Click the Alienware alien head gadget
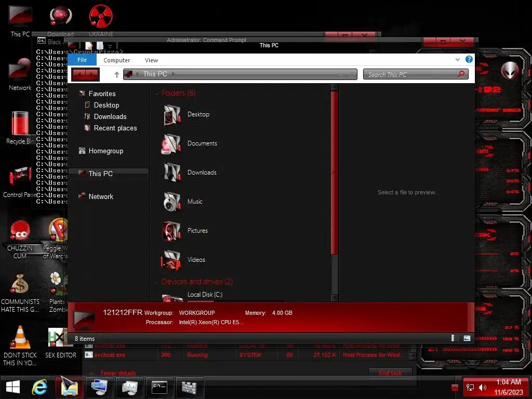The width and height of the screenshot is (532, 399). click(x=510, y=71)
